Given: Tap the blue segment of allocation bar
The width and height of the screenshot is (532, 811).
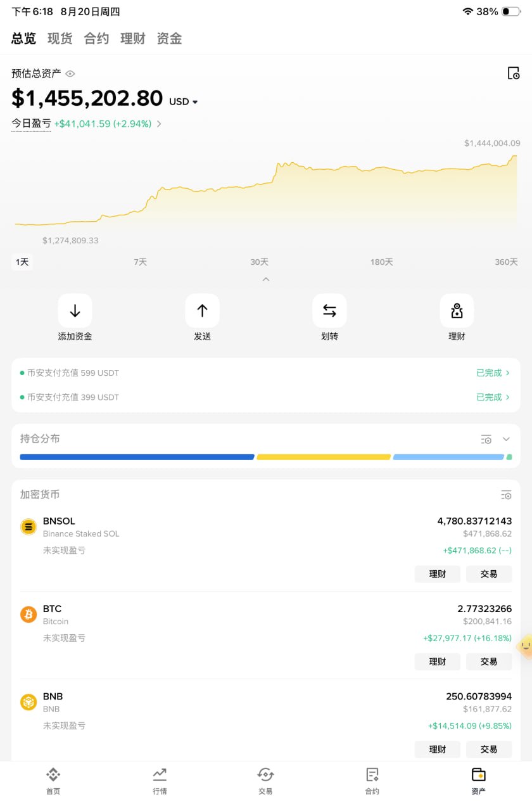Looking at the screenshot, I should [x=137, y=457].
